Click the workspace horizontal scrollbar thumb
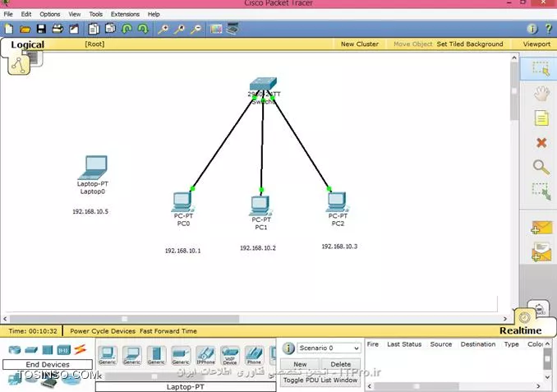Viewport: 557px width, 392px height. tap(124, 318)
